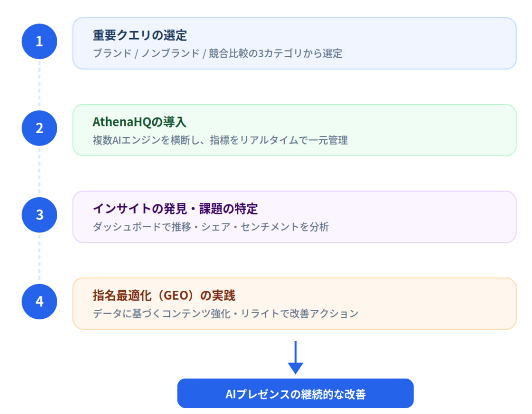Click the orange card's データに基づく description
Image resolution: width=532 pixels, height=414 pixels.
pos(225,314)
